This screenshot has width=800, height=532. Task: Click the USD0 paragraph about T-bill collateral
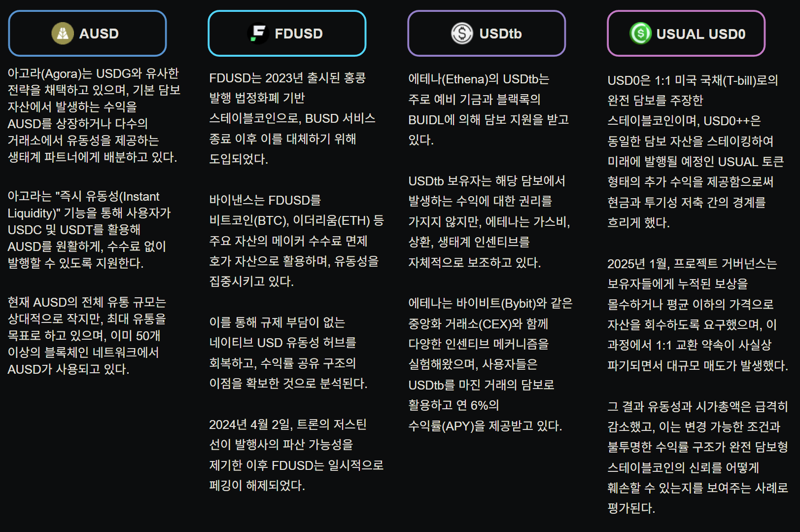pos(696,151)
